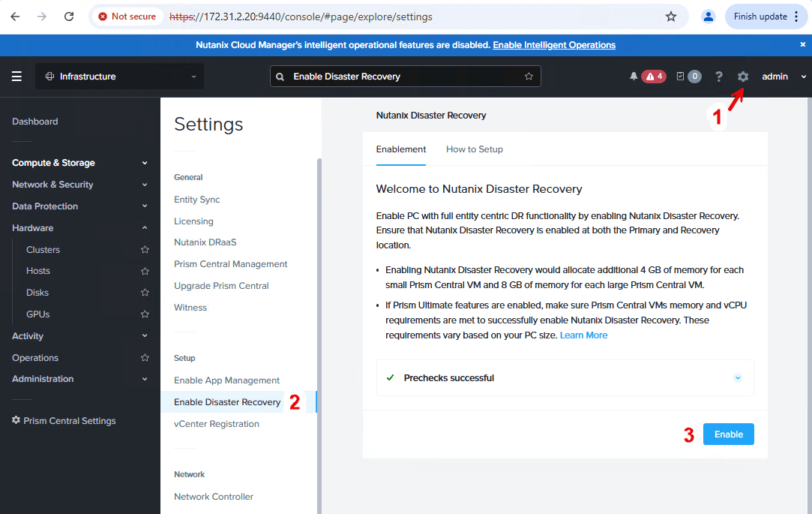The width and height of the screenshot is (812, 514).
Task: Bookmark this page with the address bar star
Action: point(671,17)
